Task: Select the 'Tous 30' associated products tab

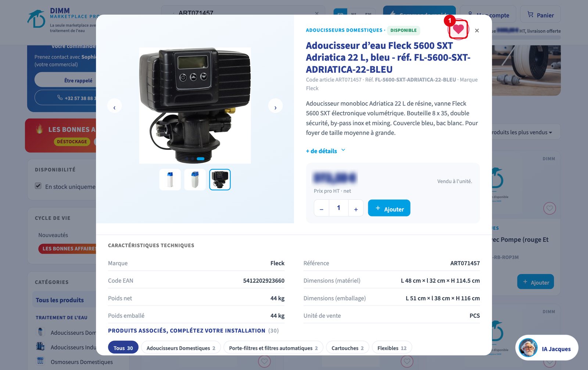Action: [x=123, y=348]
